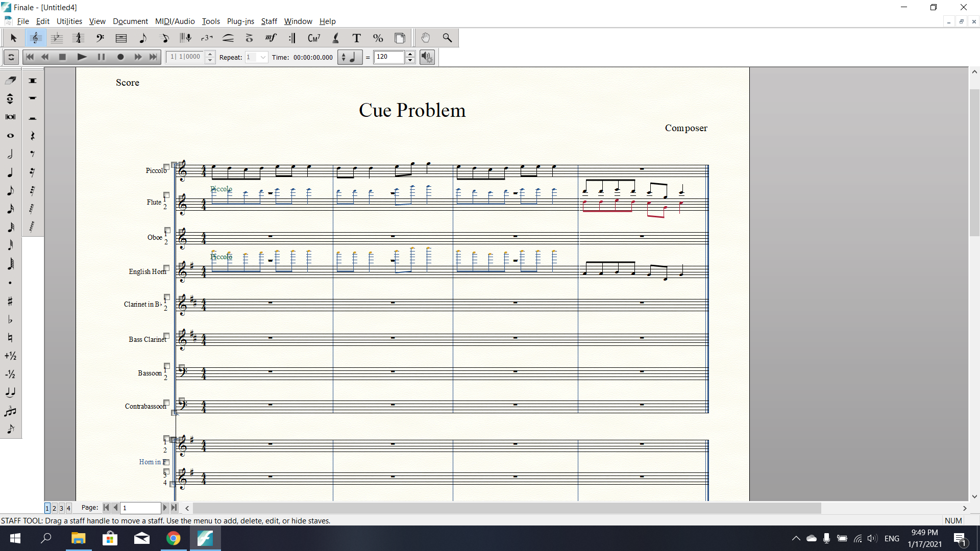Screen dimensions: 980x551
Task: Select the Hand Grabber tool
Action: click(x=426, y=38)
